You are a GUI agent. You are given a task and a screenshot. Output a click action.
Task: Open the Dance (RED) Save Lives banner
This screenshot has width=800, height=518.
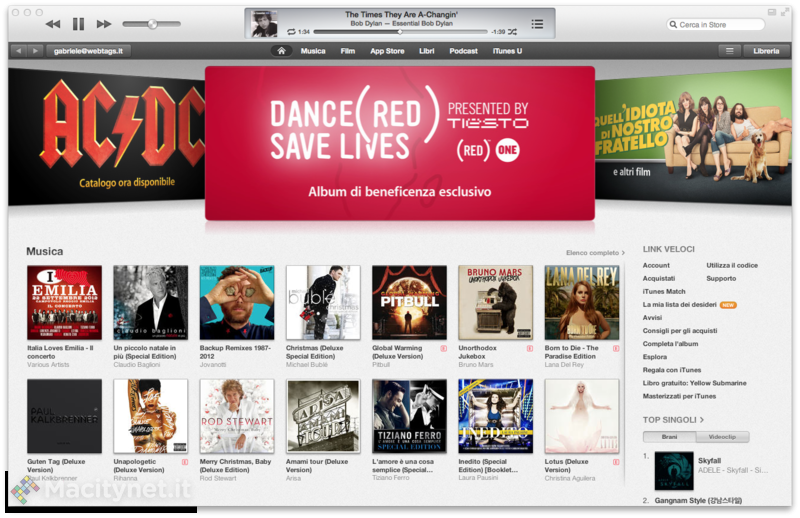click(400, 143)
